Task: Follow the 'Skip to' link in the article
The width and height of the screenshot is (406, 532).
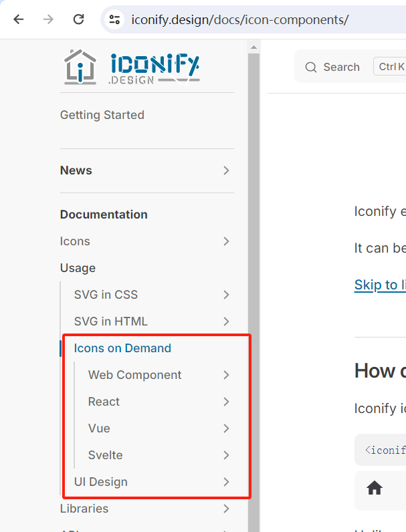Action: pos(380,285)
